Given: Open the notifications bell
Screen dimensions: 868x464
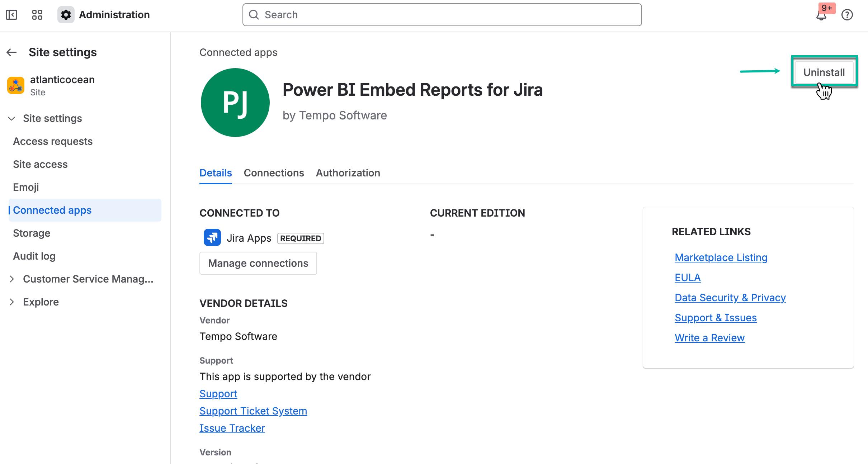Looking at the screenshot, I should pos(821,15).
